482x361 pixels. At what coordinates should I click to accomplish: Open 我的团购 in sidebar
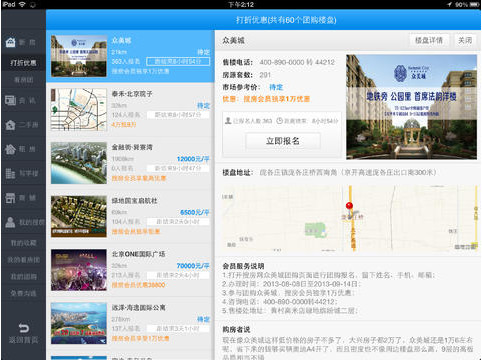pos(23,276)
